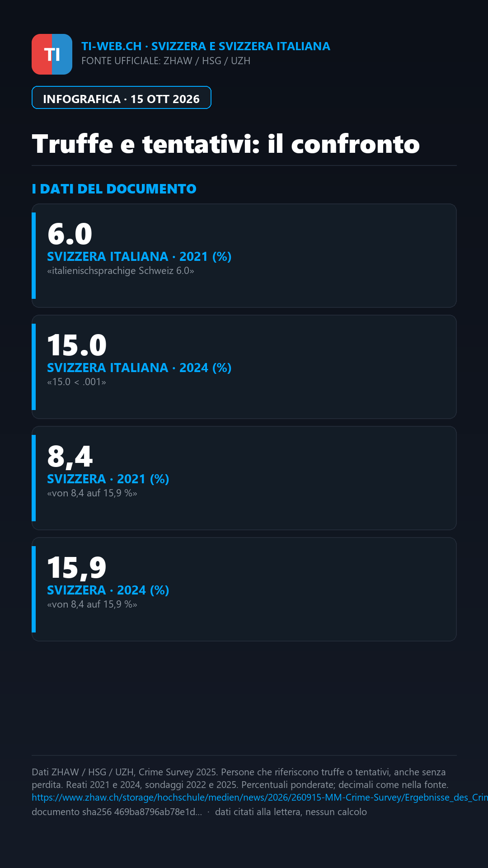Click the INFOGRAFICA 15 OTT 2026 badge
Image resolution: width=488 pixels, height=868 pixels.
click(122, 98)
